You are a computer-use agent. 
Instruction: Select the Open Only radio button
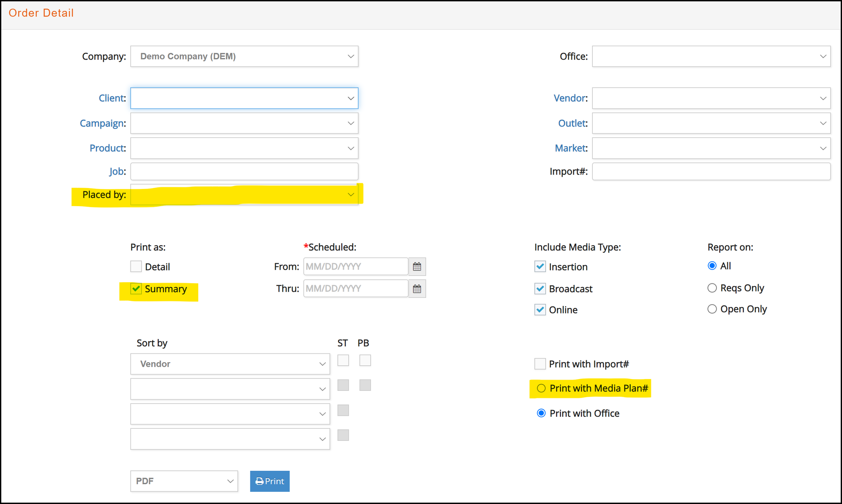712,309
